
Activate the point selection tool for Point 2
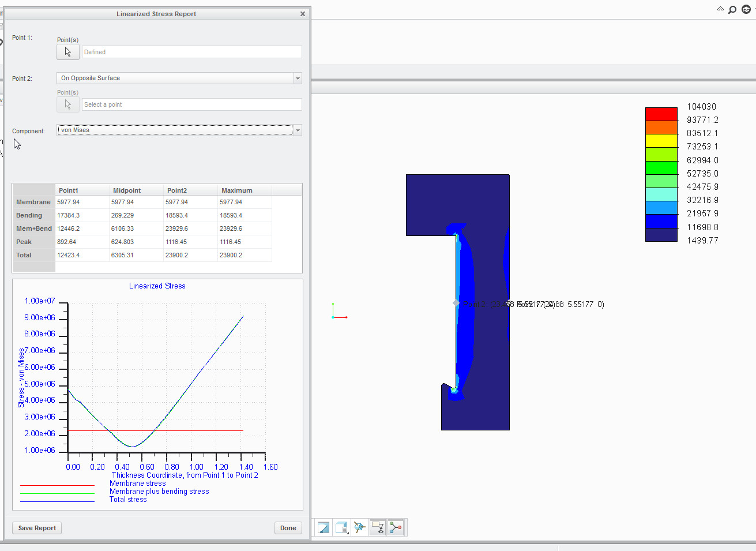(x=67, y=104)
